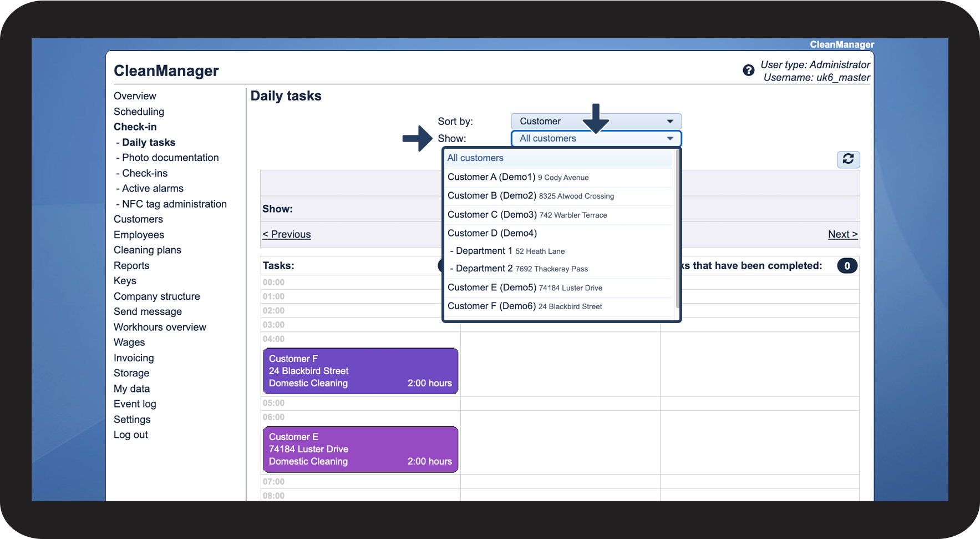
Task: Select Customer C (Demo3) from the list
Action: click(x=559, y=215)
